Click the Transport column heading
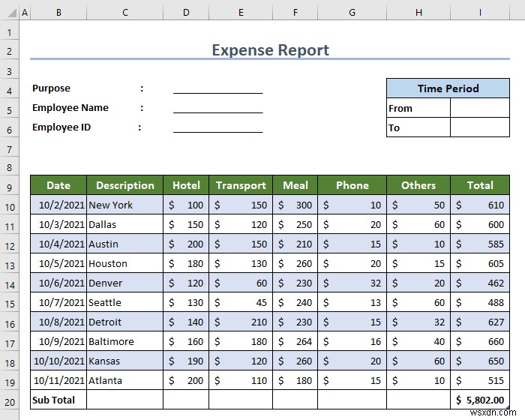Viewport: 525px width, 420px height. [x=241, y=185]
